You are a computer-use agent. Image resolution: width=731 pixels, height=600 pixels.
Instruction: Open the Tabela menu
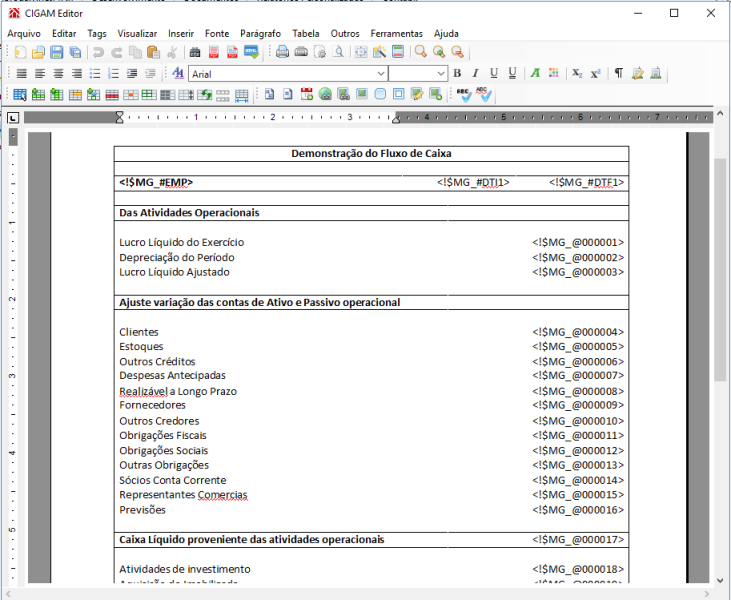click(306, 34)
